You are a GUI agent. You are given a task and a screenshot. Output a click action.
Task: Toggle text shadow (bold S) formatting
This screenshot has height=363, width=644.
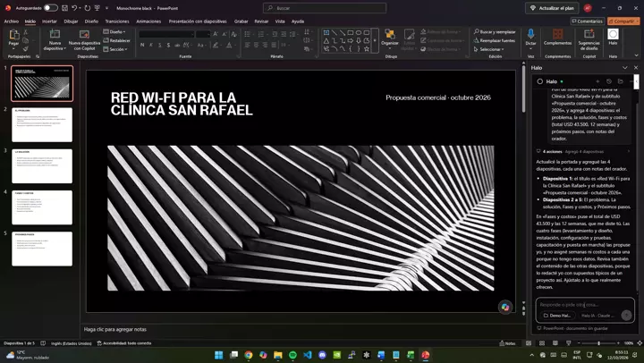(168, 45)
